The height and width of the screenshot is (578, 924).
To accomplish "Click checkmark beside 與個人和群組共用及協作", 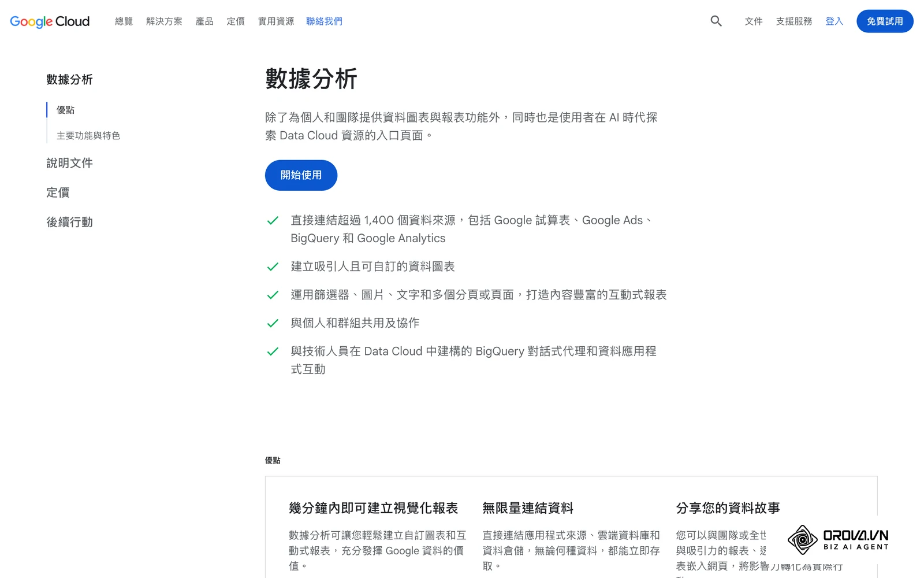I will pyautogui.click(x=273, y=323).
